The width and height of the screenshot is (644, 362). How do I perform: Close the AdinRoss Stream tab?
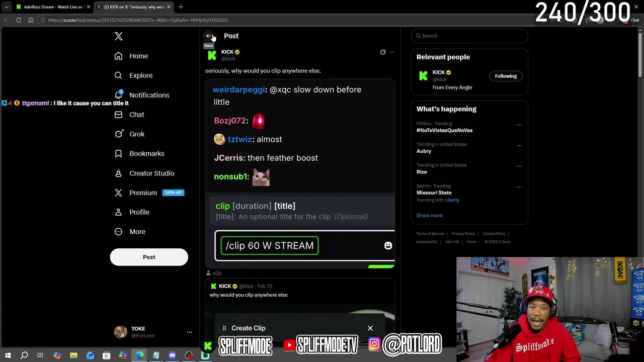coord(89,7)
